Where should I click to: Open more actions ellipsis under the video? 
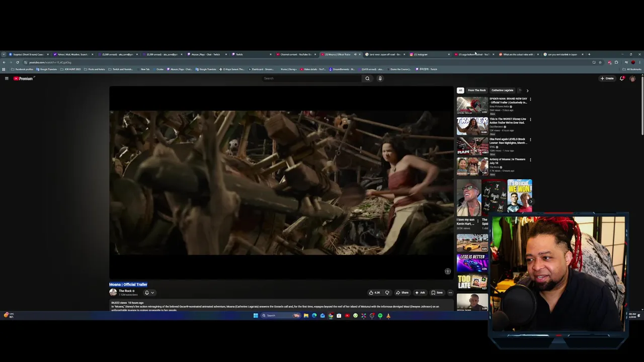(450, 293)
